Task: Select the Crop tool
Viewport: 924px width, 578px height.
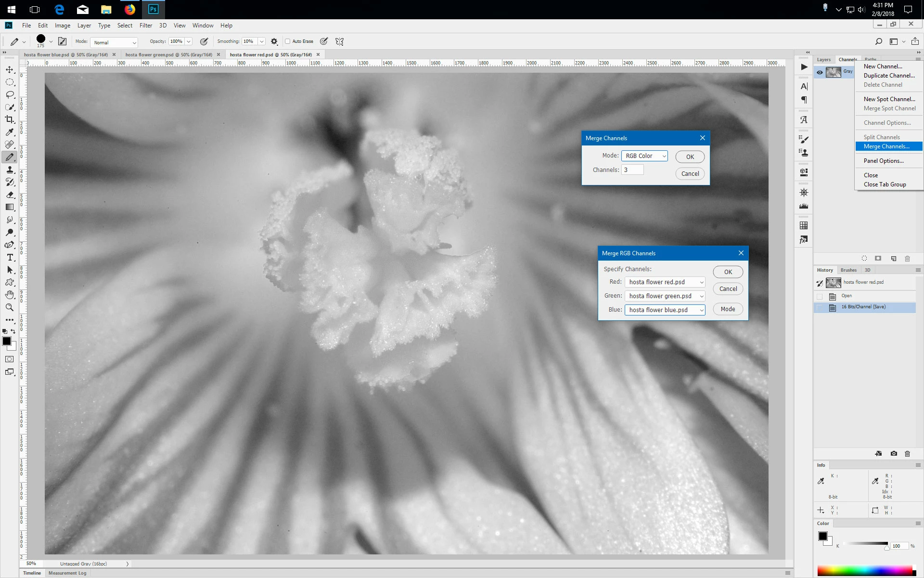Action: (10, 119)
